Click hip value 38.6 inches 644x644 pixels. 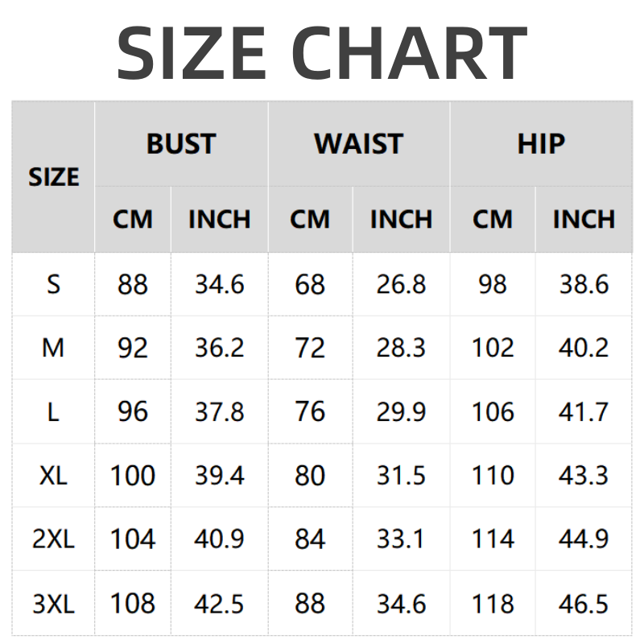[584, 284]
